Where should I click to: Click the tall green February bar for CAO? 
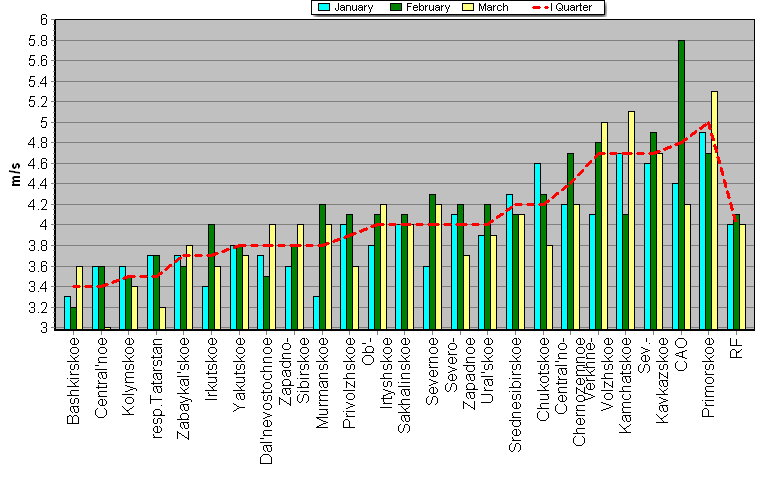(681, 185)
